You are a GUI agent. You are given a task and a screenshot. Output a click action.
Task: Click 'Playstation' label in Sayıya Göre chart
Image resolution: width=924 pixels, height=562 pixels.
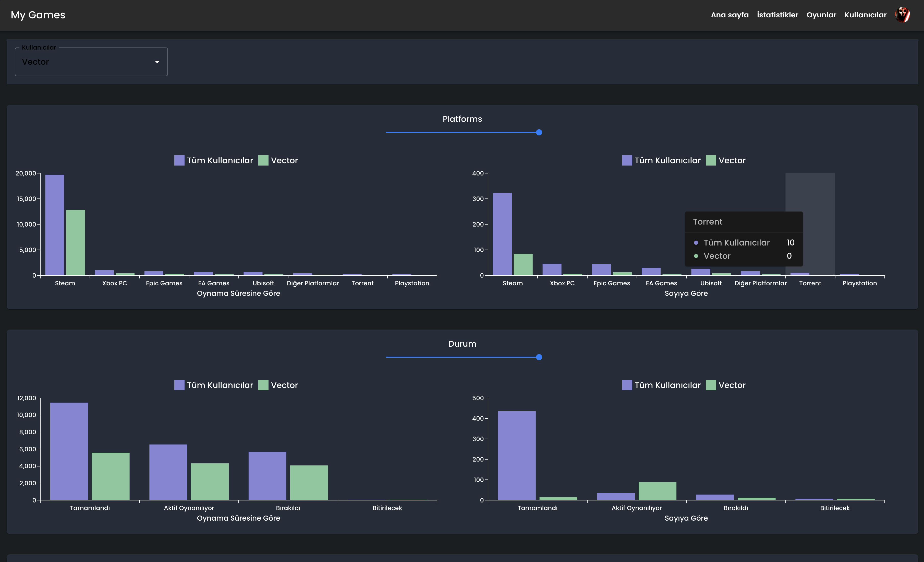[x=859, y=283]
